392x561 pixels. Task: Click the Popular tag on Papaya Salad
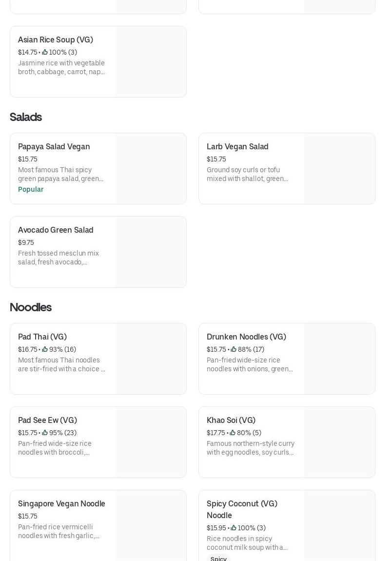click(x=31, y=189)
